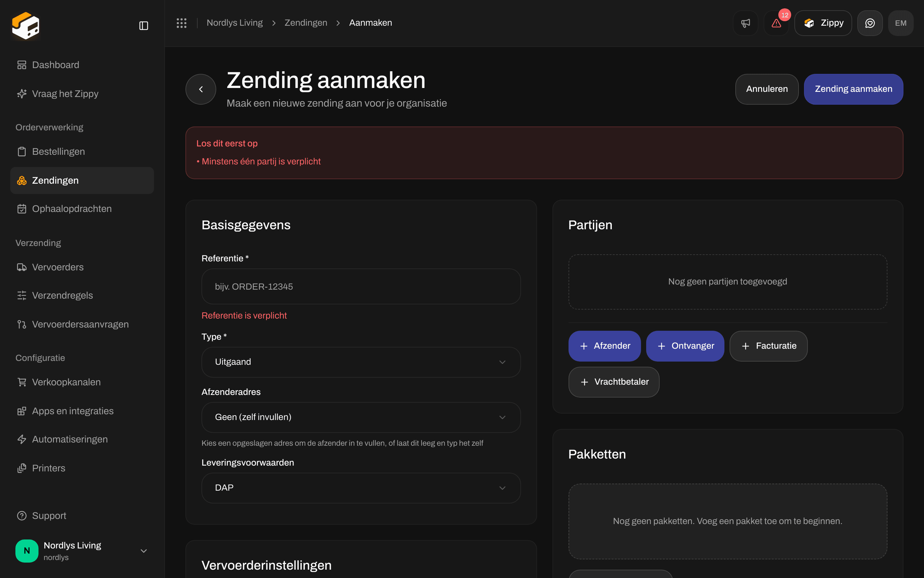Viewport: 924px width, 578px height.
Task: Open the apps grid icon
Action: pos(181,23)
